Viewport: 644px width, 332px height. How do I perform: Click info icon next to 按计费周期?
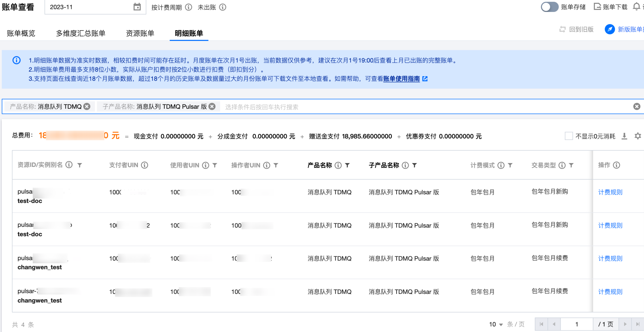tap(188, 7)
